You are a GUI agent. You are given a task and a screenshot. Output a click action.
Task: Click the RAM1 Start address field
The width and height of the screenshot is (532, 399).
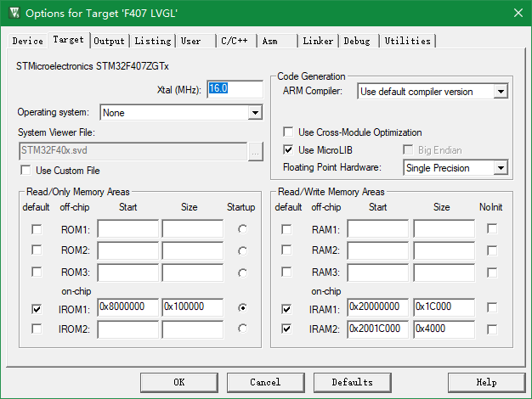[x=378, y=229]
